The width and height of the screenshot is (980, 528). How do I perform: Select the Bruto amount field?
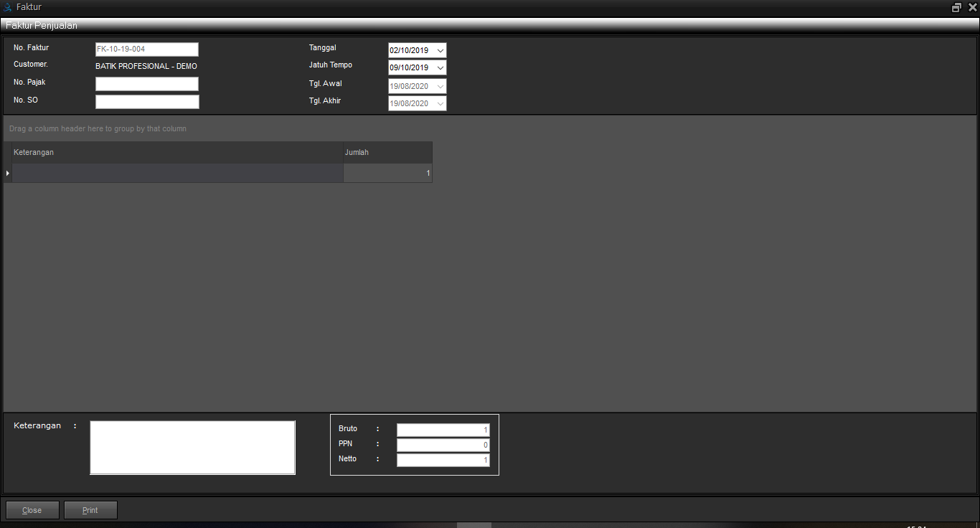tap(443, 430)
